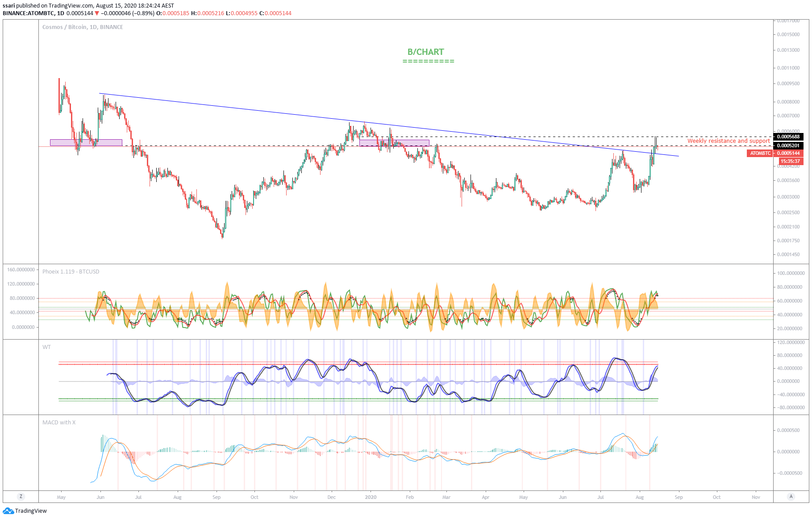Click the 120.0000000 WT scale value
The width and height of the screenshot is (812, 519).
[x=791, y=342]
